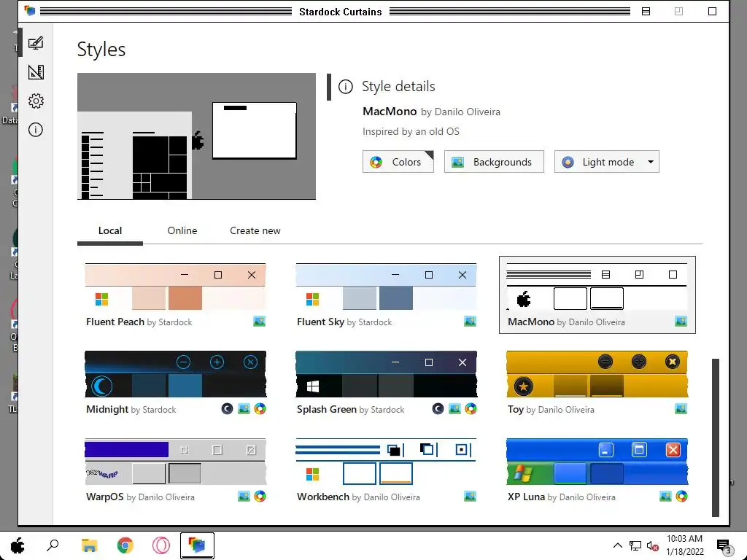Launch File Explorer from taskbar
747x560 pixels.
89,545
